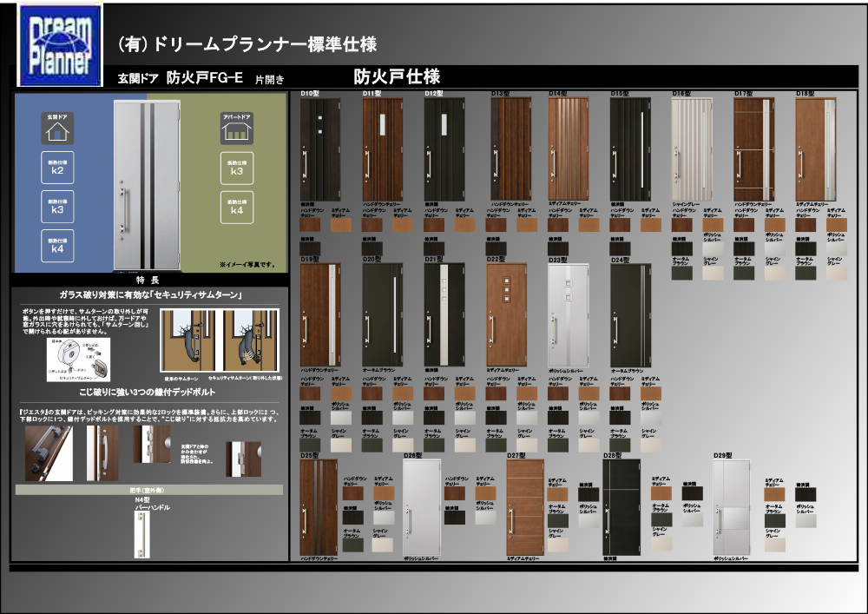
Task: Select the 玄関ドア house icon
Action: pyautogui.click(x=57, y=129)
